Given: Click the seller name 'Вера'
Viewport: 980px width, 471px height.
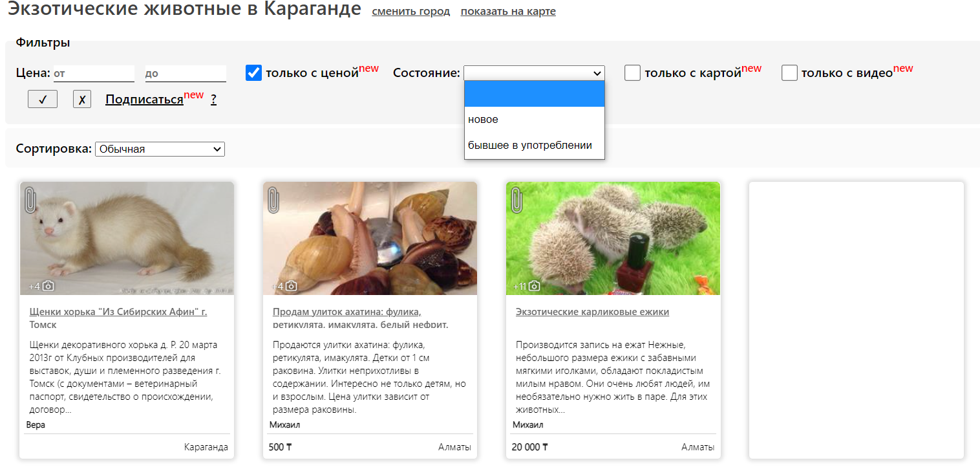Looking at the screenshot, I should [x=36, y=425].
